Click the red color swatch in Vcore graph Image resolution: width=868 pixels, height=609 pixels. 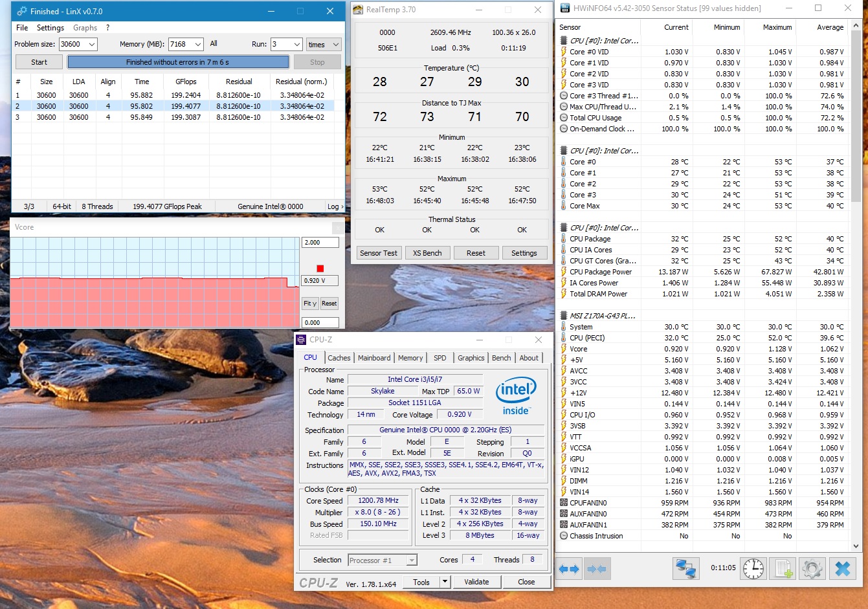320,269
